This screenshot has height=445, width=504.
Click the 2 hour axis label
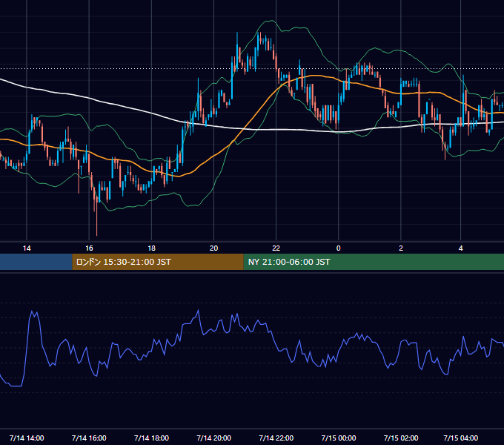(401, 248)
